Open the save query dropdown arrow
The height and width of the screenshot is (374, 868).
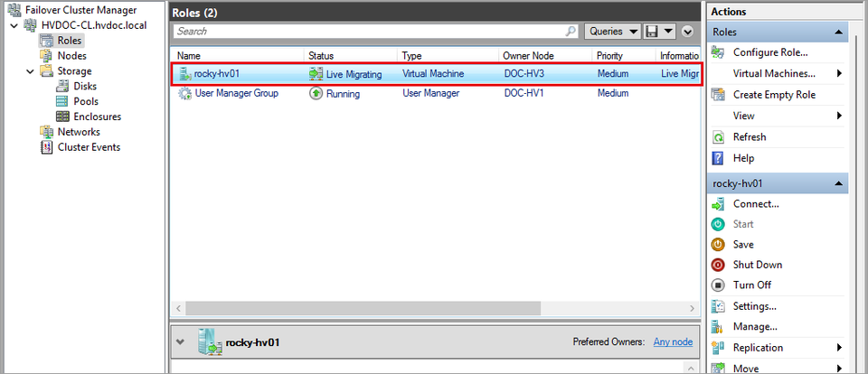[x=668, y=32]
